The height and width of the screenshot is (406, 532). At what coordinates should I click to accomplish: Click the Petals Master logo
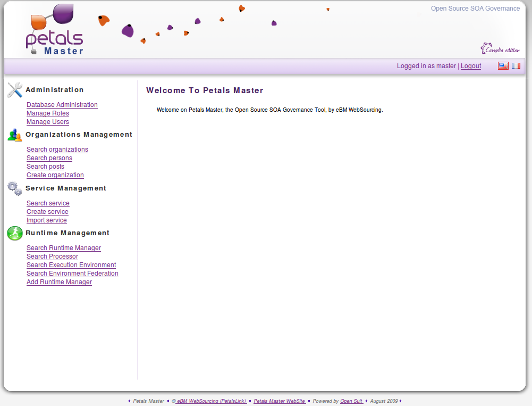tap(54, 31)
